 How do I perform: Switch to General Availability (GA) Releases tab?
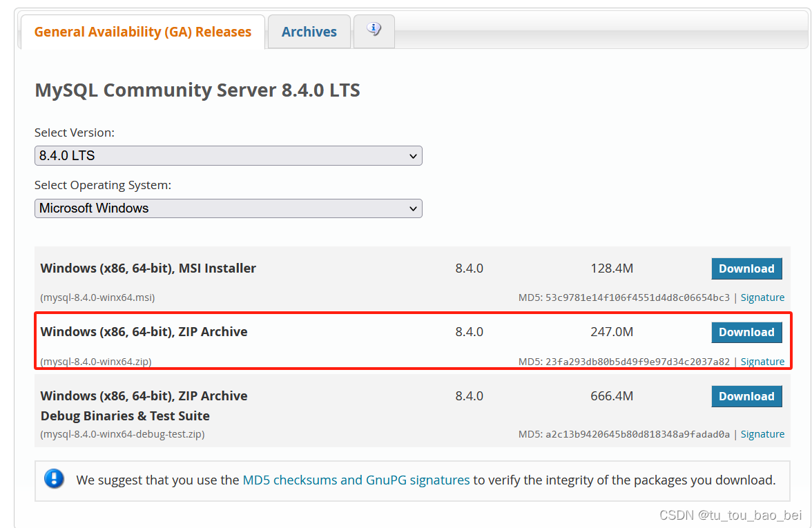(x=142, y=32)
